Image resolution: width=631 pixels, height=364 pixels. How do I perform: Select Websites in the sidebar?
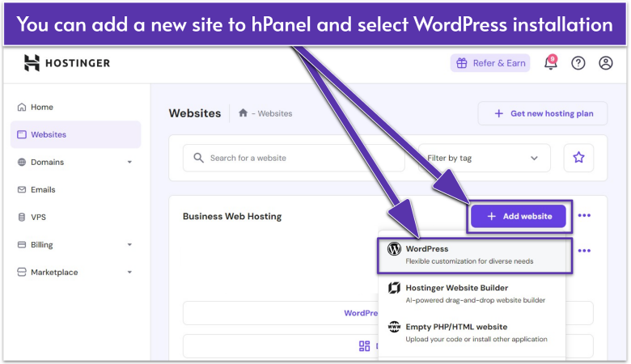(76, 134)
